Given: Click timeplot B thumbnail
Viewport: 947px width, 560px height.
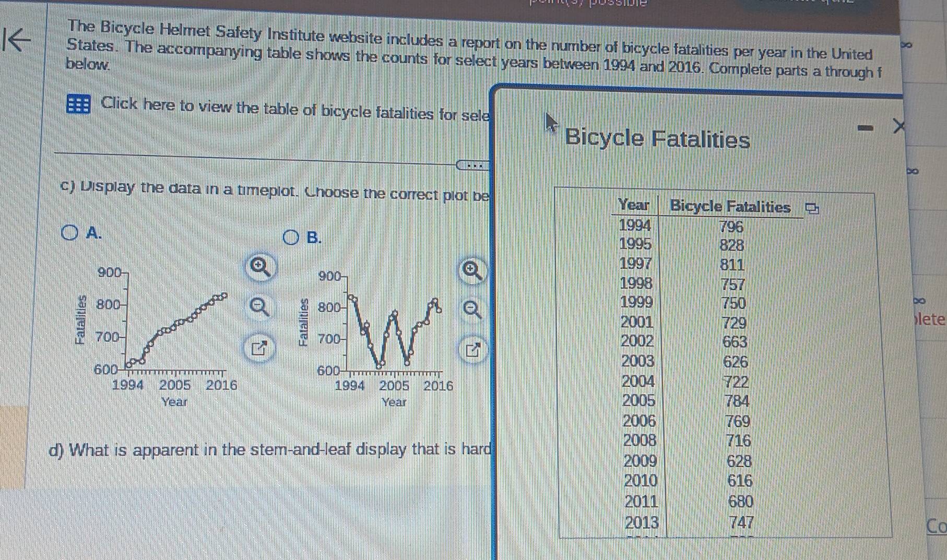Looking at the screenshot, I should click(376, 339).
